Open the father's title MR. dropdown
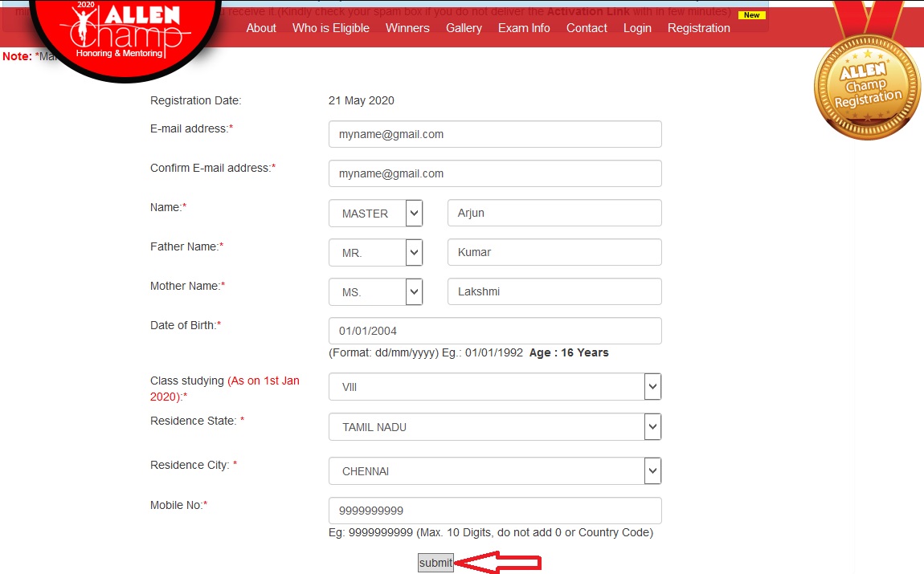 pyautogui.click(x=376, y=253)
